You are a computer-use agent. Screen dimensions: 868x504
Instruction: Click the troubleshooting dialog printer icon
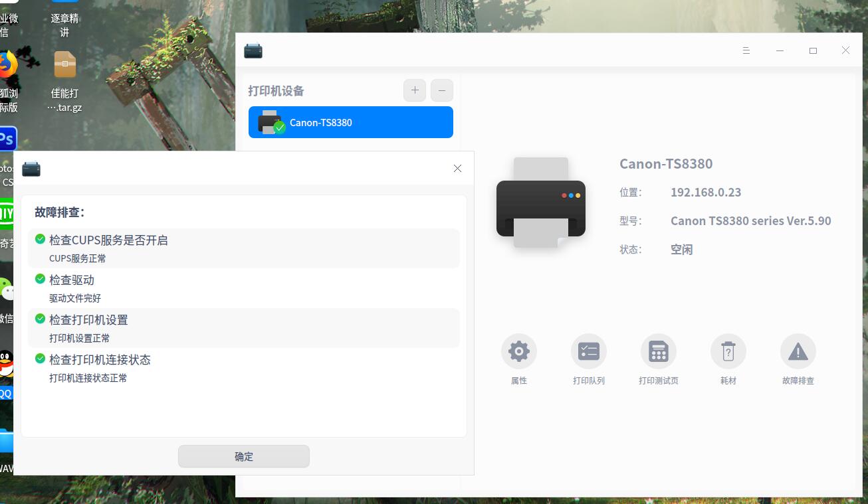(31, 169)
